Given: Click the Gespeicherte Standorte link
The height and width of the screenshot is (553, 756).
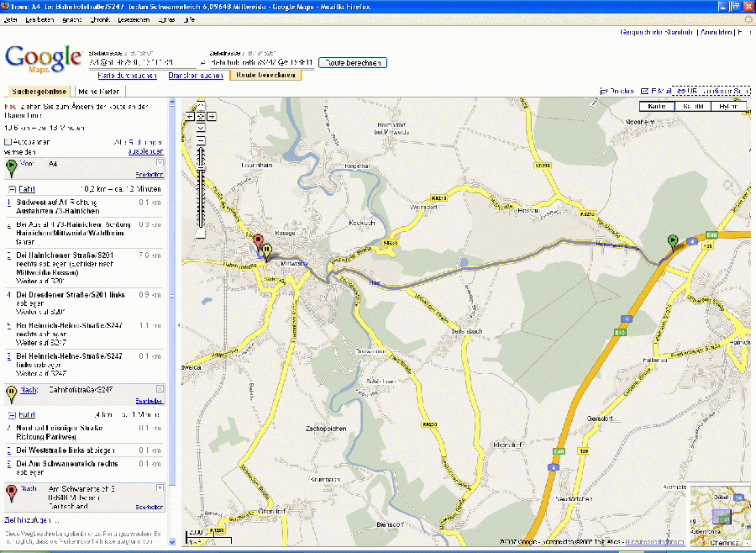Looking at the screenshot, I should (x=656, y=32).
